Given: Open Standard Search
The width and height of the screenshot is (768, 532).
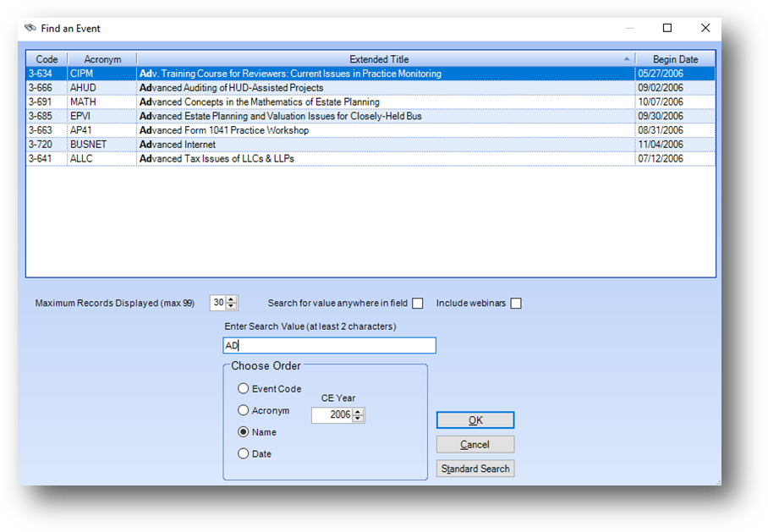Looking at the screenshot, I should pyautogui.click(x=475, y=469).
